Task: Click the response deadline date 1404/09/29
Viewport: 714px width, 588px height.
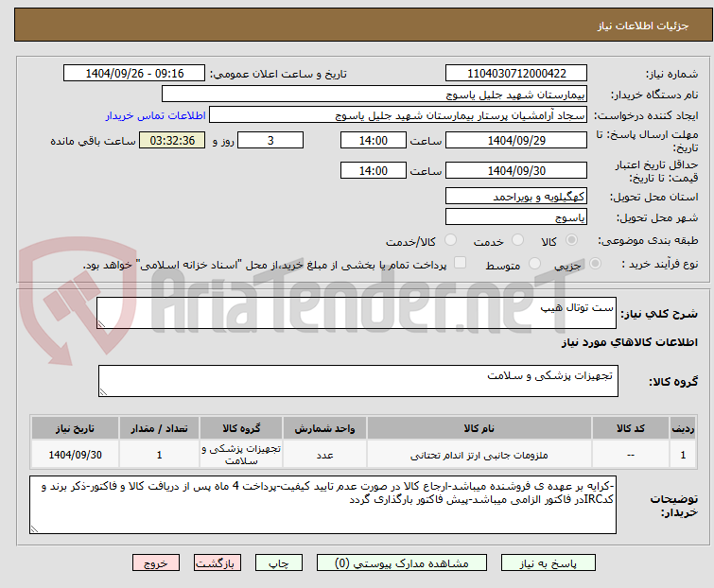Action: (x=516, y=140)
